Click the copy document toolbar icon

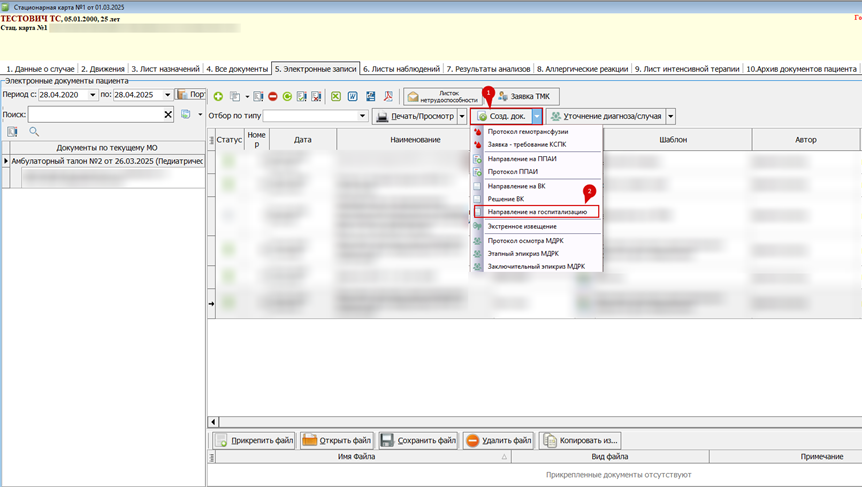pyautogui.click(x=235, y=96)
